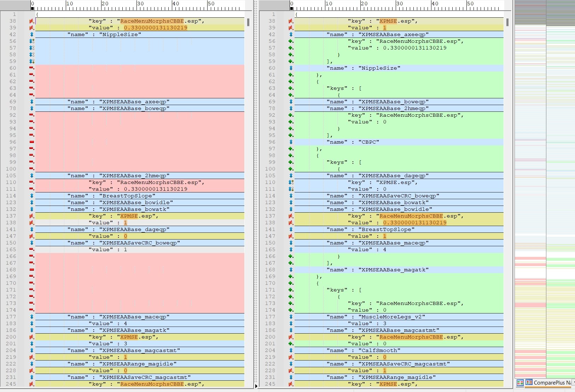Click "XPMSEAARange_magidle" in the left pane

138,364
